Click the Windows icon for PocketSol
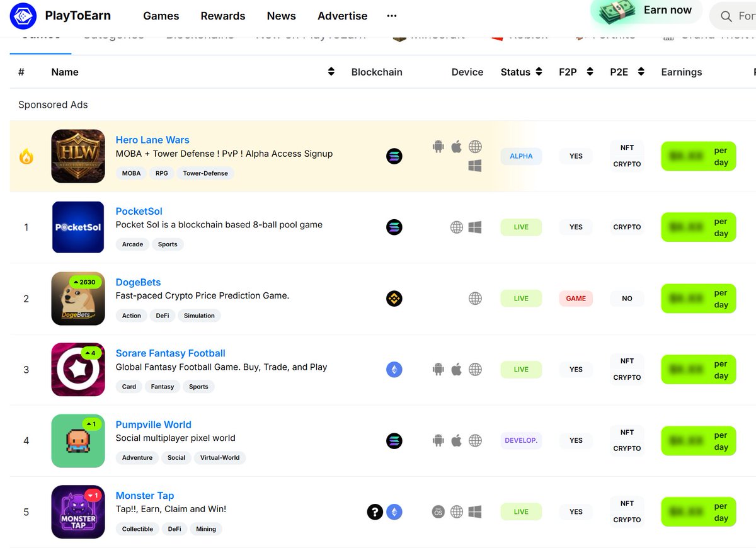The width and height of the screenshot is (756, 553). (476, 227)
